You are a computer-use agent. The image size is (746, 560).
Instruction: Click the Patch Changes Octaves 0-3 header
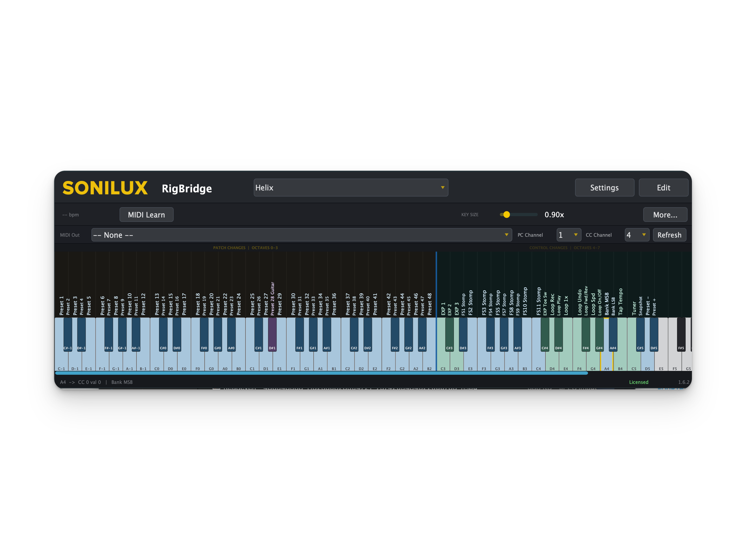coord(245,248)
